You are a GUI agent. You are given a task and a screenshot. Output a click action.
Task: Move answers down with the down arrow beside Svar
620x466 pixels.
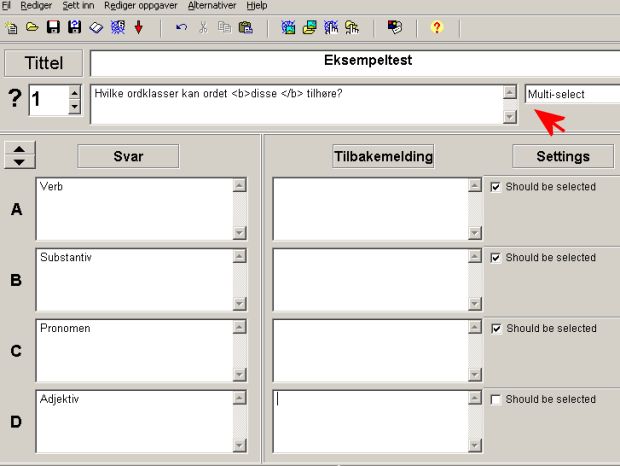click(19, 162)
